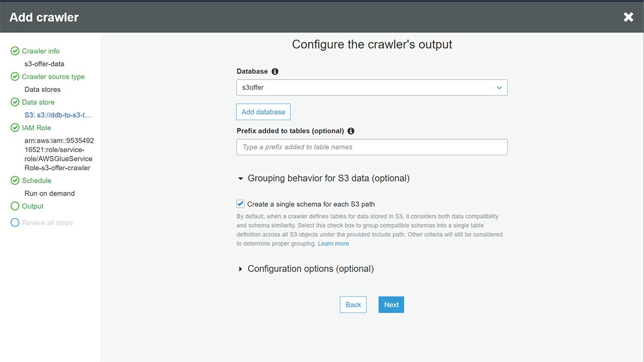Image resolution: width=644 pixels, height=362 pixels.
Task: Go to the Crawler info step
Action: pyautogui.click(x=41, y=51)
